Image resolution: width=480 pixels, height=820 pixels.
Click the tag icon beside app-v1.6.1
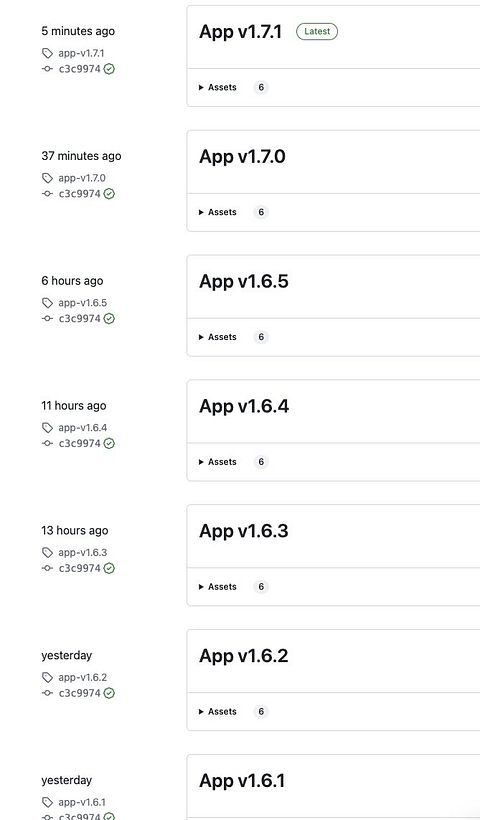(48, 802)
